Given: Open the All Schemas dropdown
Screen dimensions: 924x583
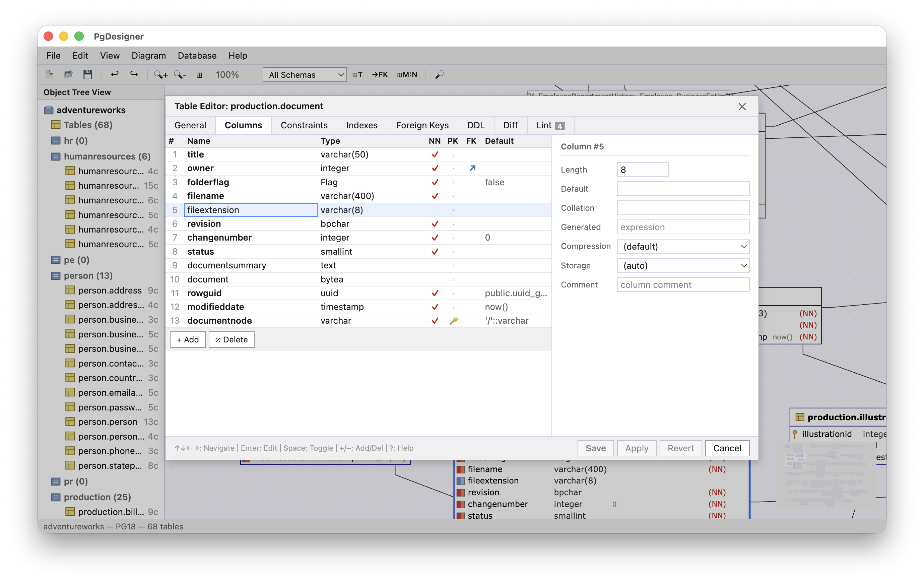Looking at the screenshot, I should 304,74.
